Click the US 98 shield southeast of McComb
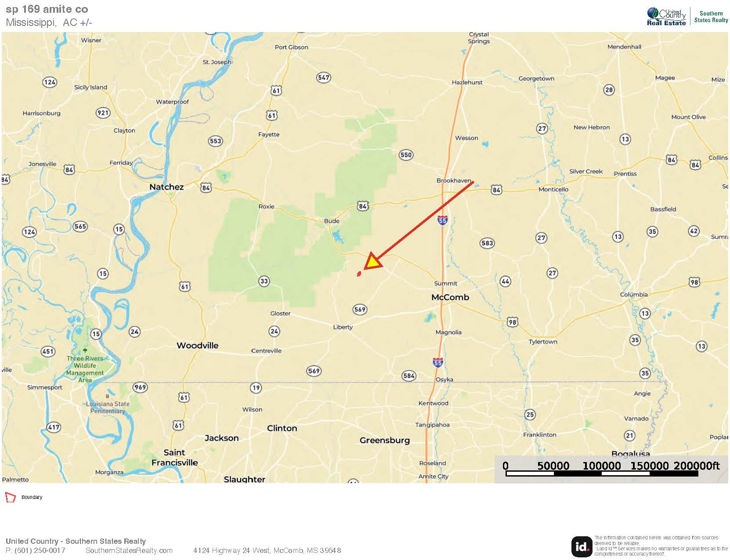Viewport: 730px width, 560px height. [512, 322]
